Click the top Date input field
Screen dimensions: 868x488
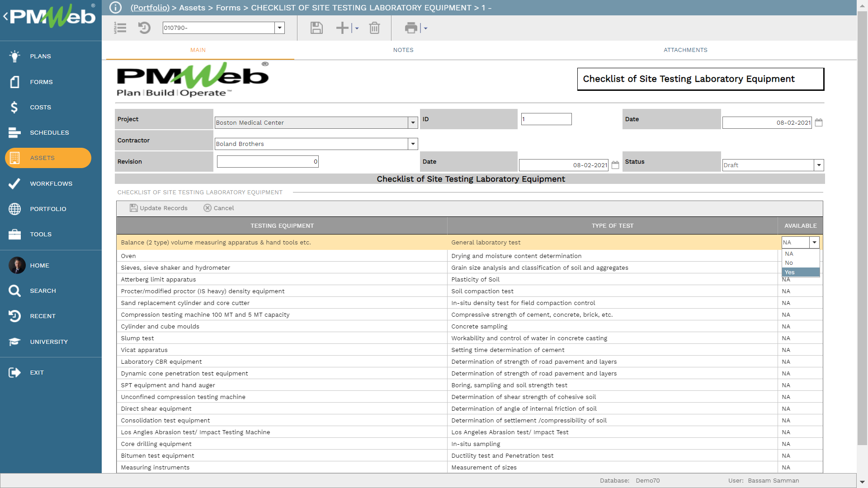(767, 122)
